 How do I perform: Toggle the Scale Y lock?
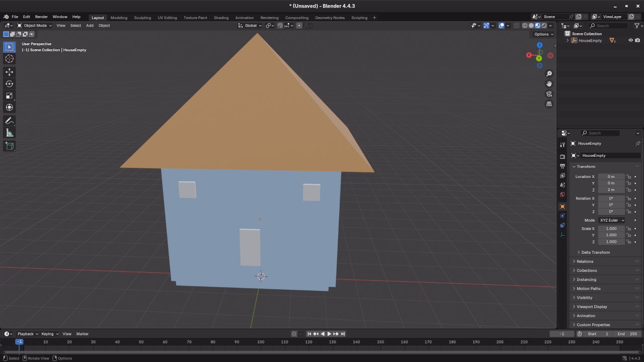click(x=628, y=235)
